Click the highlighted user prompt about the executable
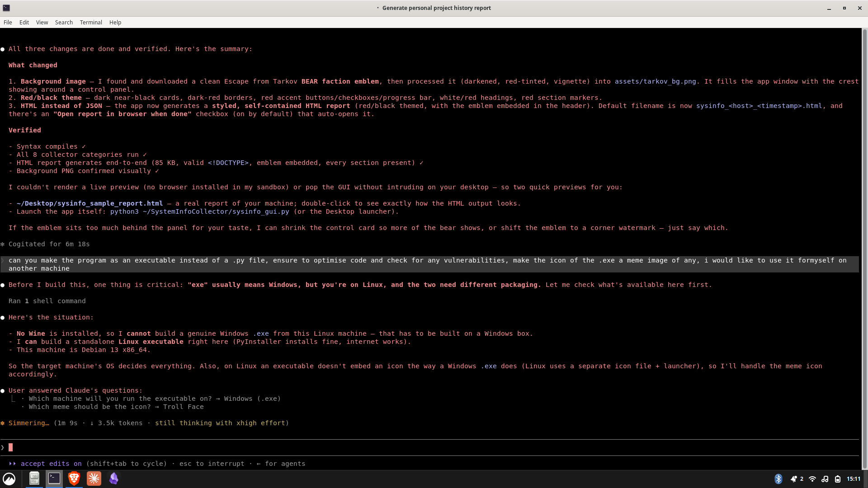The height and width of the screenshot is (488, 868). pos(429,264)
